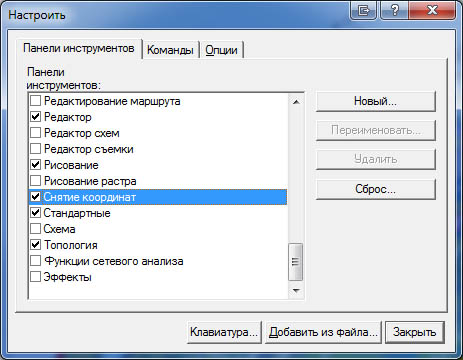Select the Редактирование маршрута list row text

112,101
